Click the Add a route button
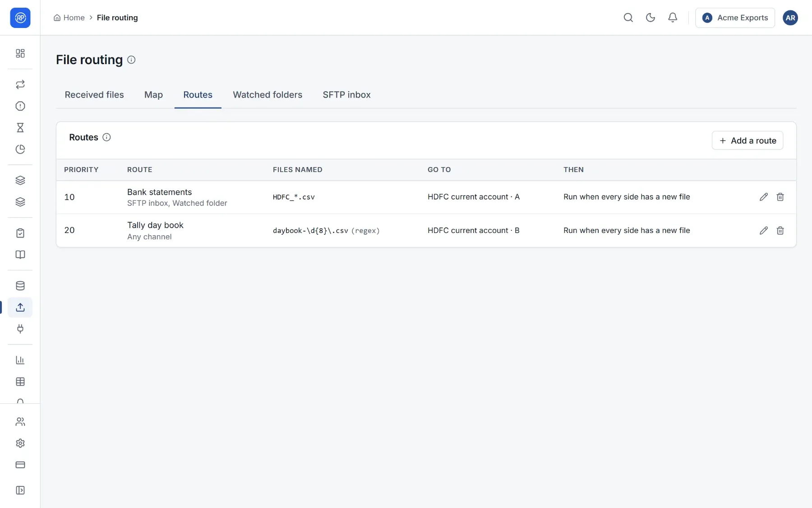Screen dimensions: 812x508 tap(747, 140)
